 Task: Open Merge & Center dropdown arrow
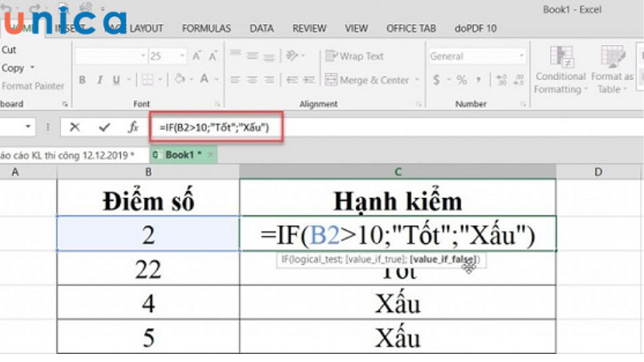pyautogui.click(x=417, y=80)
